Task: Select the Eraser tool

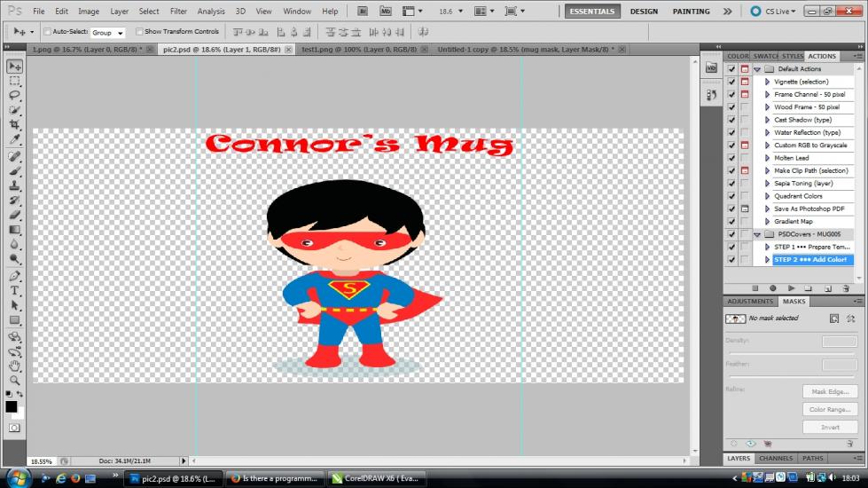Action: 14,215
